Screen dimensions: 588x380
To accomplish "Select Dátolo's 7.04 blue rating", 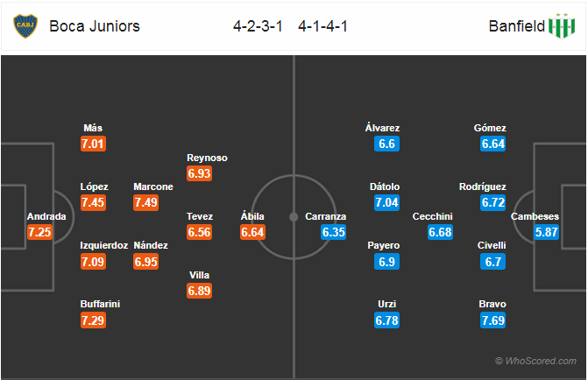I will tap(386, 203).
